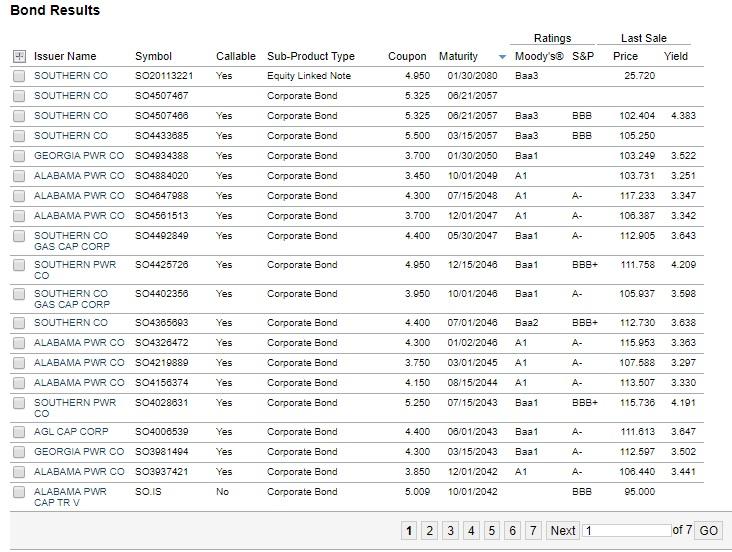Sort by Yield column header
Screen dimensions: 732x552
[x=676, y=57]
